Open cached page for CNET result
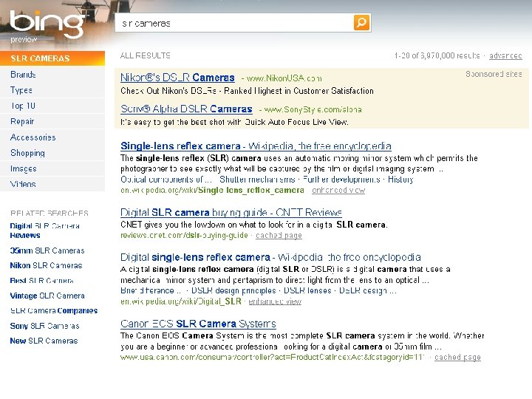Viewport: 532px width, 399px height. click(x=279, y=235)
